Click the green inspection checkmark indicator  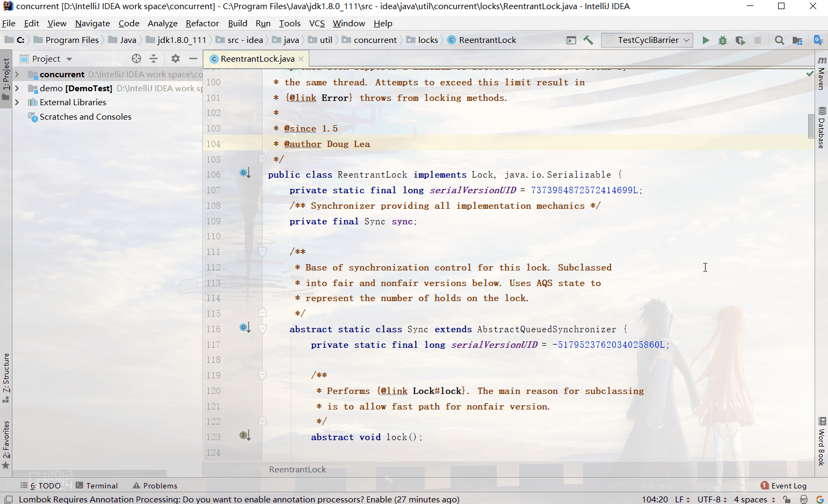pos(810,74)
